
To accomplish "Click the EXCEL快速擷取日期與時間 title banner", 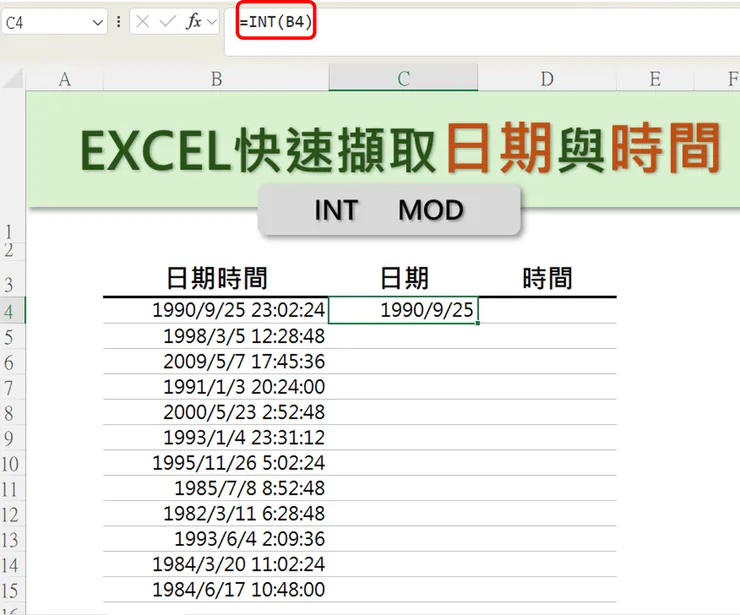I will [383, 149].
